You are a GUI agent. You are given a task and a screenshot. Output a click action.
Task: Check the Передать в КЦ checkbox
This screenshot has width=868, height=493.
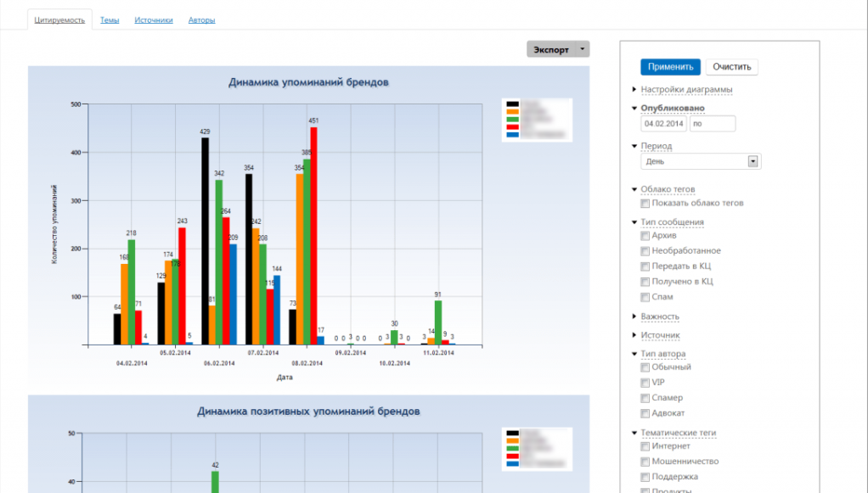tap(645, 266)
